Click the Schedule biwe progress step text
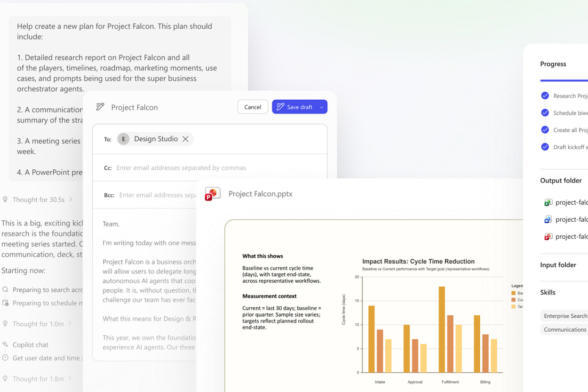Image resolution: width=588 pixels, height=392 pixels. coord(571,113)
